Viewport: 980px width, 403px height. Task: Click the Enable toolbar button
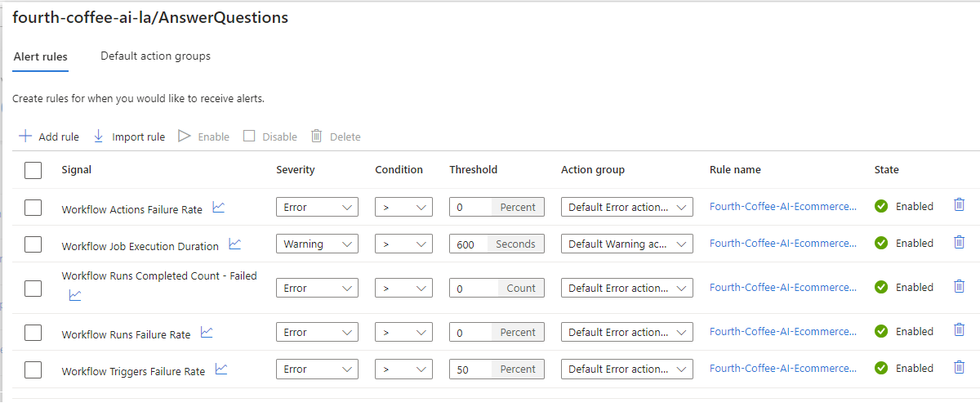tap(203, 137)
